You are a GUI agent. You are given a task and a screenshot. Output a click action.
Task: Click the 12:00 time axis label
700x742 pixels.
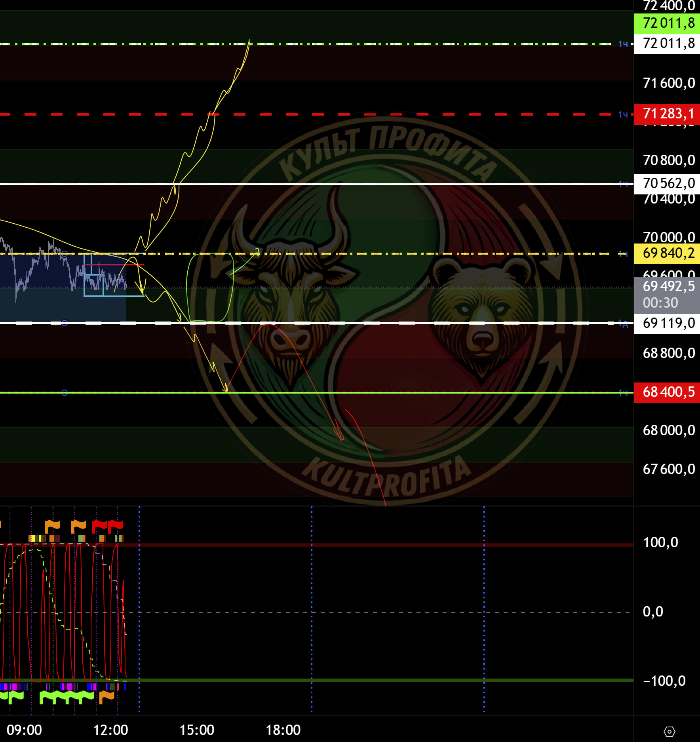(110, 729)
